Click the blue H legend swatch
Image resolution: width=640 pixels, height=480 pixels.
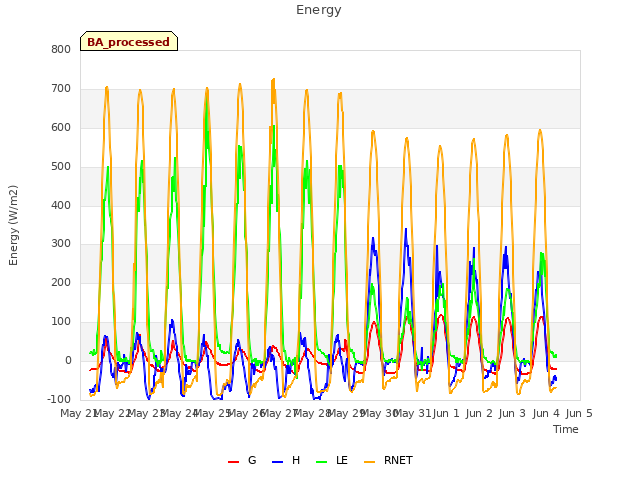point(277,462)
